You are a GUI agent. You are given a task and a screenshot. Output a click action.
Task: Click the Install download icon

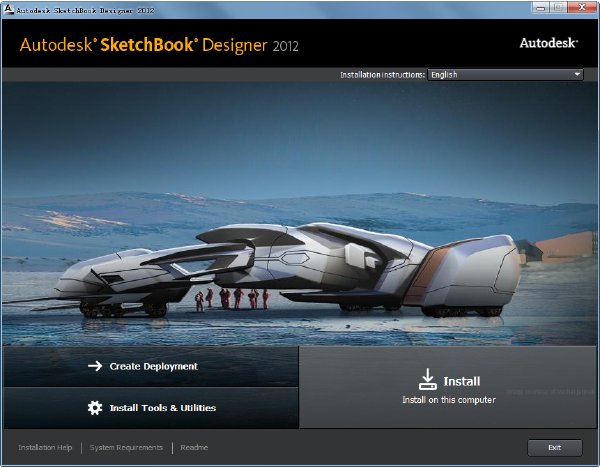[427, 379]
